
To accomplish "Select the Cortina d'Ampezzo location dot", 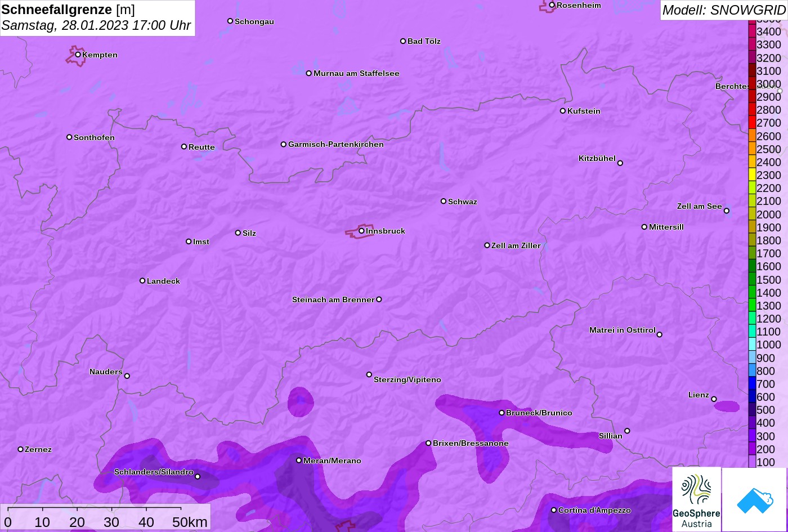I will click(x=554, y=510).
